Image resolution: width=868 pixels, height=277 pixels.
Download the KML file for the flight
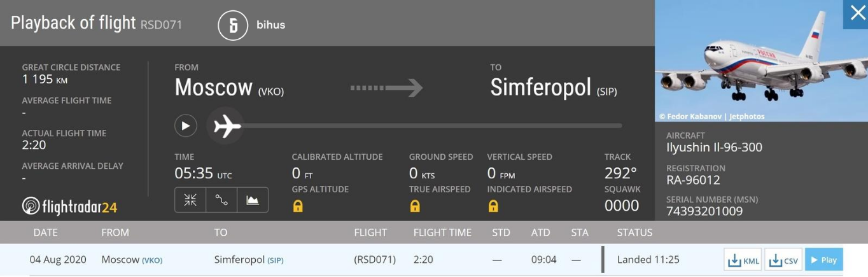click(x=743, y=260)
